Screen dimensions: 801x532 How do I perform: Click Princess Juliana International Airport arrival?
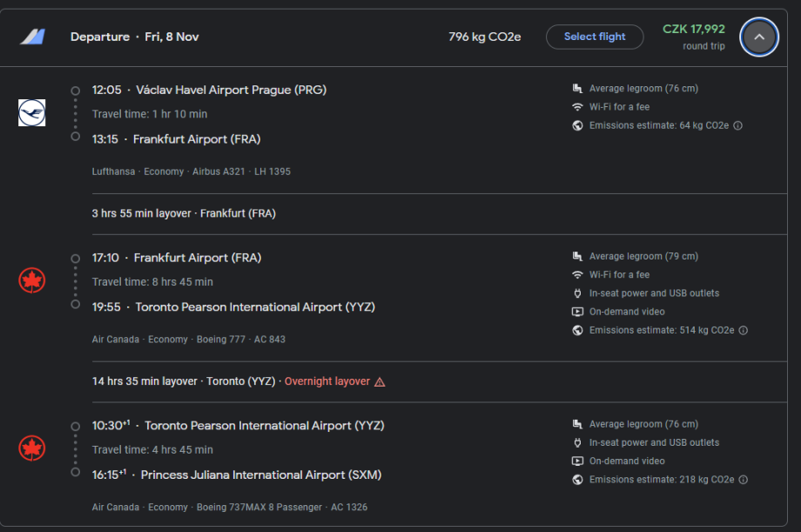point(260,475)
